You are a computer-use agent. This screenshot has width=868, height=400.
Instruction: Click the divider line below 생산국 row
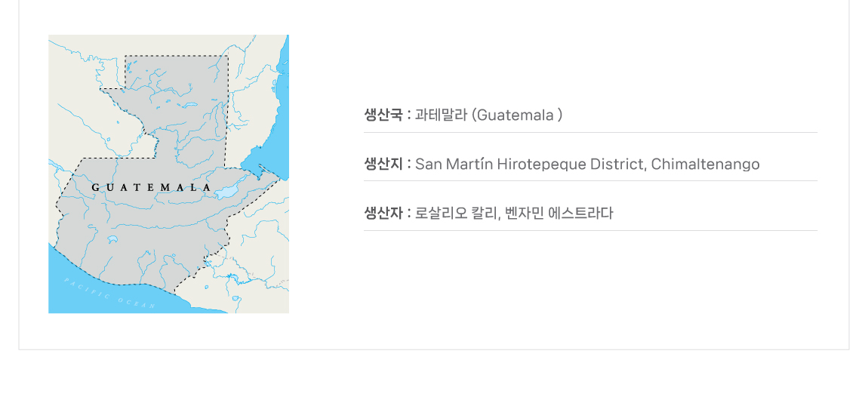tap(590, 132)
